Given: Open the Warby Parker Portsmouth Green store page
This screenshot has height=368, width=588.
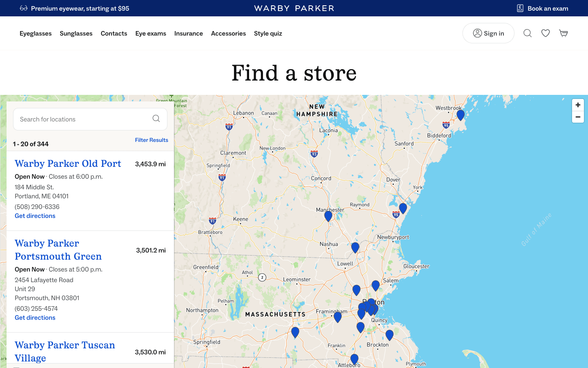Looking at the screenshot, I should click(x=58, y=249).
